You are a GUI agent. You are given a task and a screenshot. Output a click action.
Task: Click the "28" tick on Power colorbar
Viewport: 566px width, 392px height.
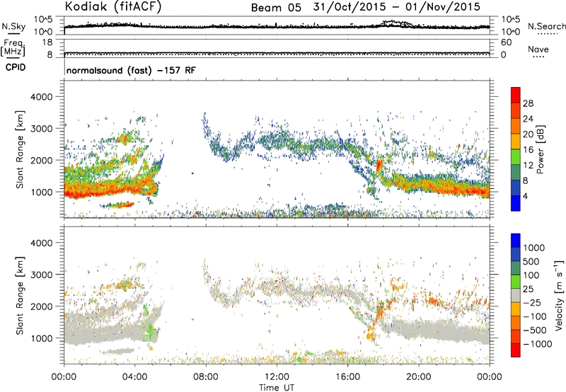tap(528, 103)
